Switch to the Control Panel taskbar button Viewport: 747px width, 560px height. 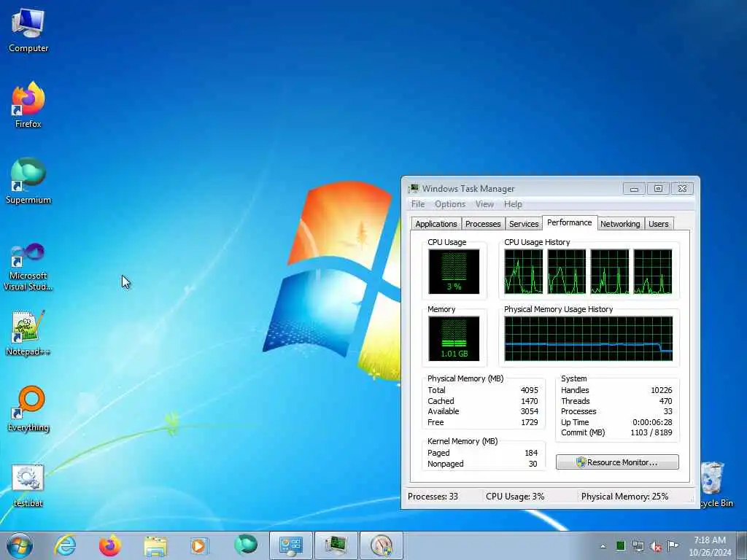290,545
